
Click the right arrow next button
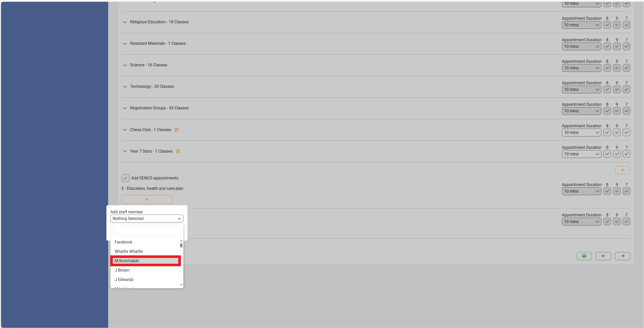pos(622,256)
